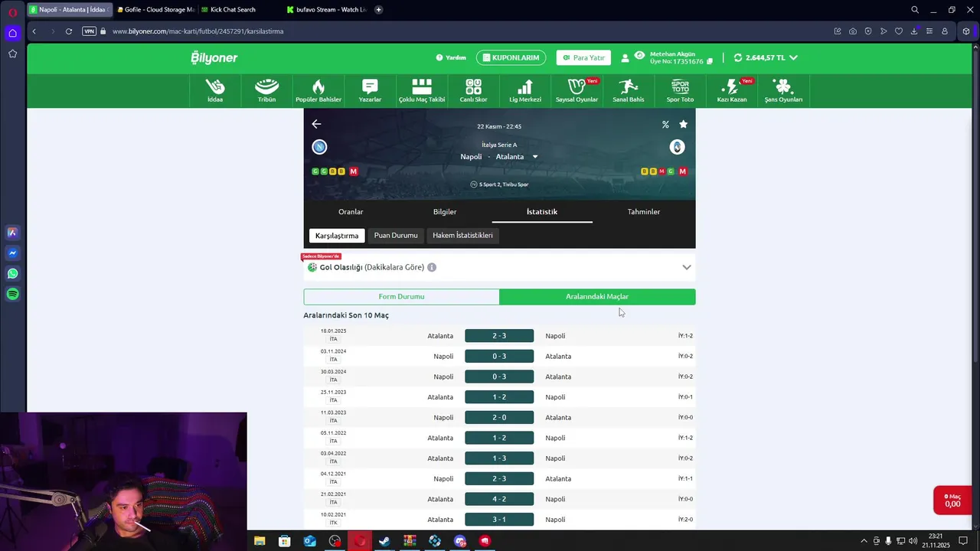
Task: Open Opera downloads icon
Action: pyautogui.click(x=914, y=31)
